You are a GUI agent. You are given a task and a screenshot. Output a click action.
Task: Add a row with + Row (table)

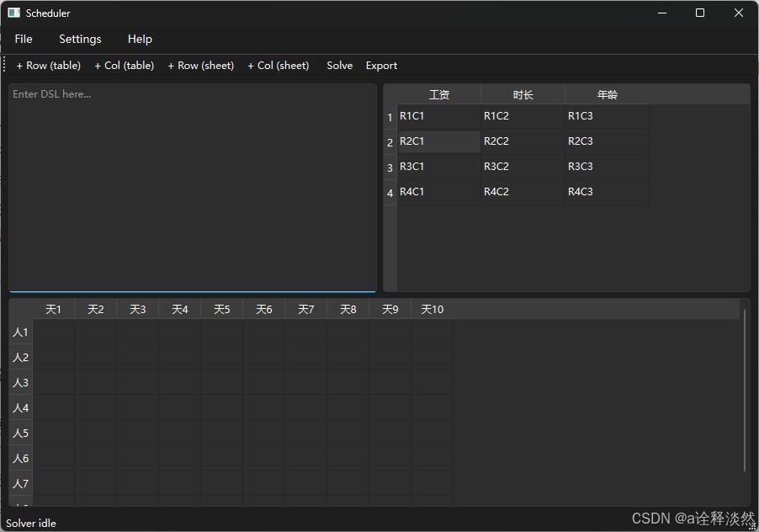[49, 66]
